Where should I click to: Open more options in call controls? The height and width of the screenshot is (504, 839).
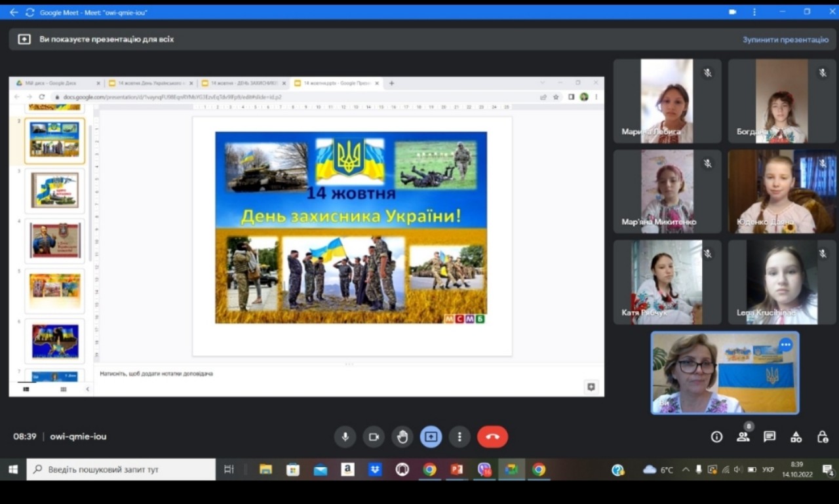tap(459, 436)
